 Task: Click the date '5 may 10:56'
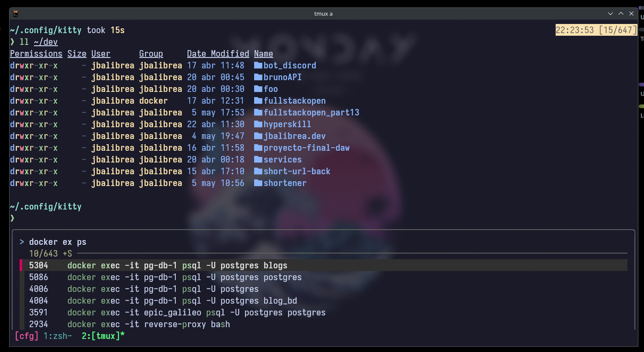[x=218, y=183]
